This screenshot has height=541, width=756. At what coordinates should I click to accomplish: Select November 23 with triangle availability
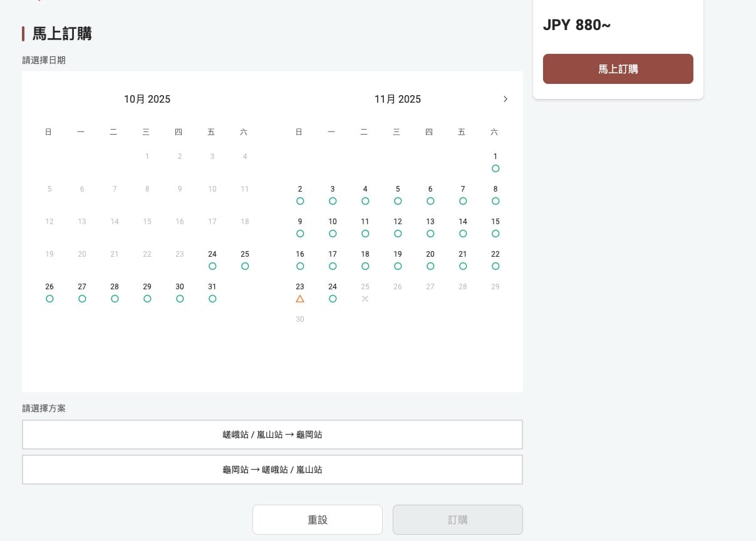300,292
